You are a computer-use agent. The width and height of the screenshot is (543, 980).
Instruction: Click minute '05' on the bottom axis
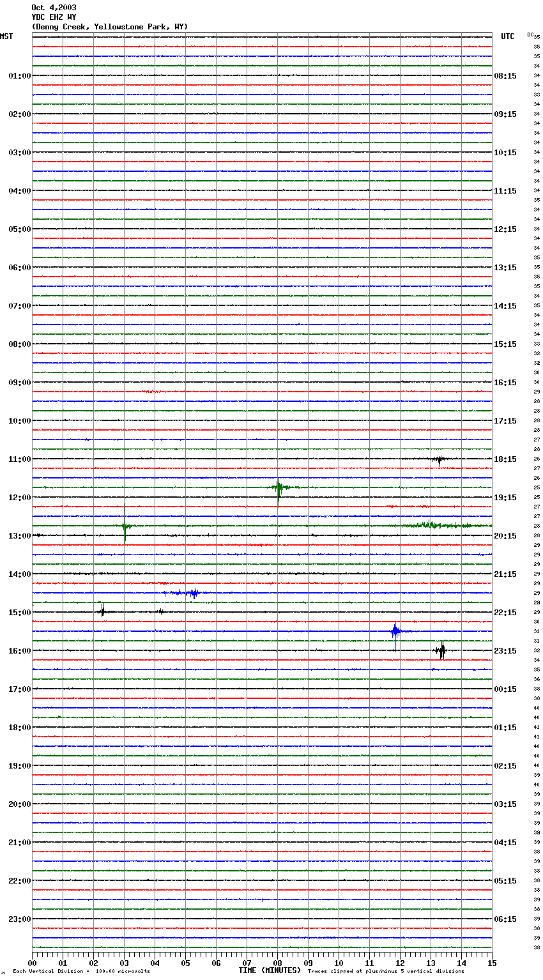(185, 963)
